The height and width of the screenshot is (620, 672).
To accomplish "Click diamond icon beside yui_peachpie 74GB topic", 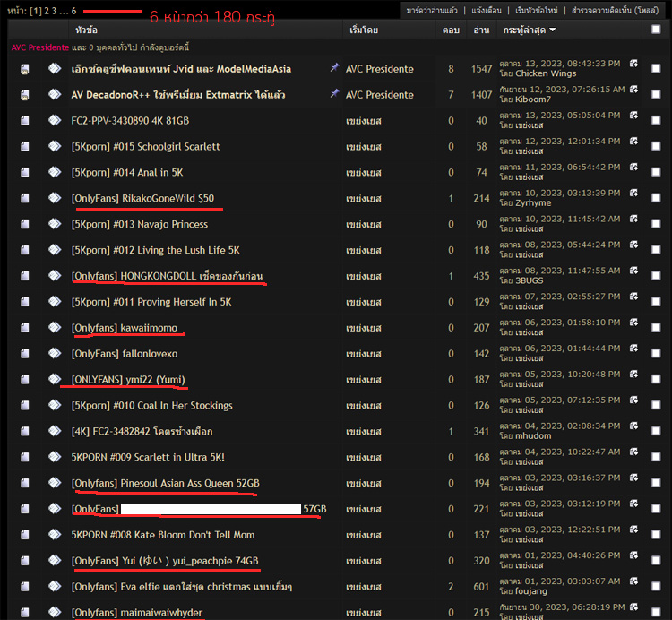I will click(x=55, y=561).
